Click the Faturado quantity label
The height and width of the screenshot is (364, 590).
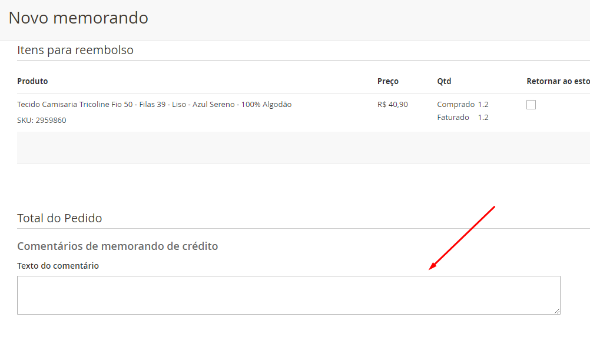click(453, 118)
